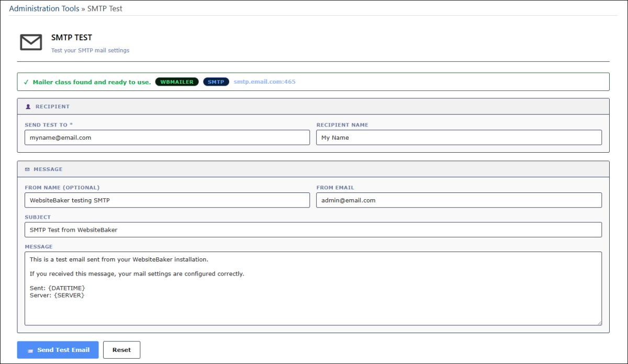Open the Administration Tools breadcrumb link
The height and width of the screenshot is (364, 628).
[44, 8]
